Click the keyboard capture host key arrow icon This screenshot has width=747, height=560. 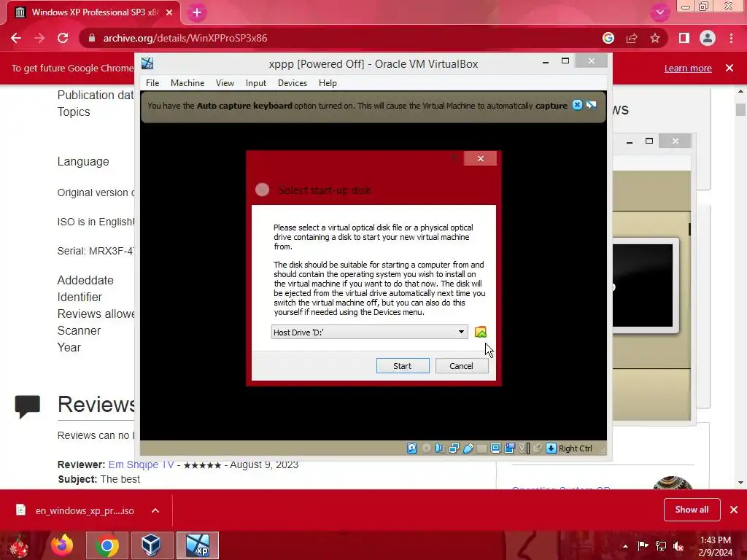(x=551, y=448)
